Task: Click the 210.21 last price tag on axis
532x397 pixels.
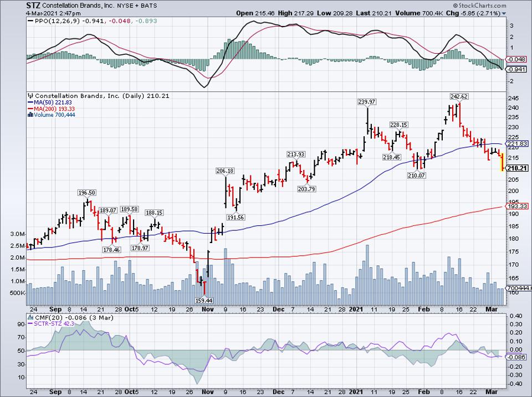Action: pos(516,168)
